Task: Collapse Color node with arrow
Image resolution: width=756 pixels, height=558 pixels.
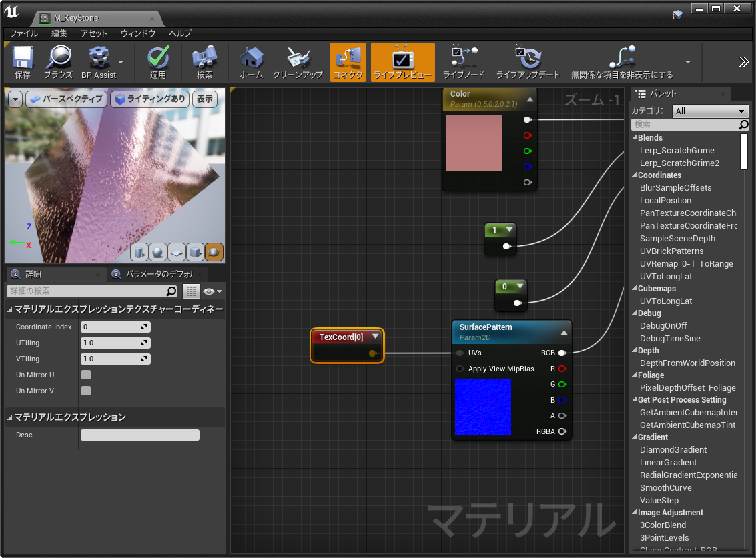Action: click(x=530, y=99)
